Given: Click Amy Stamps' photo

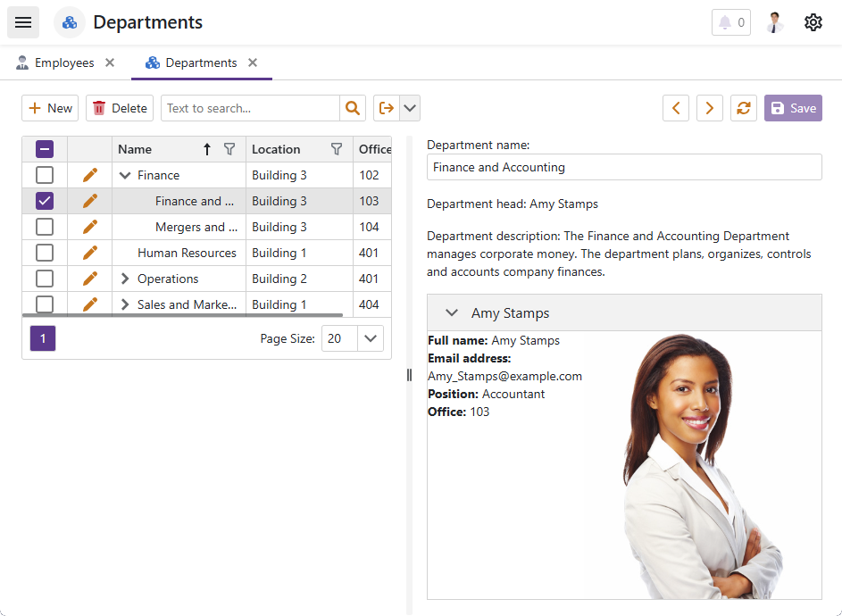Looking at the screenshot, I should coord(703,466).
